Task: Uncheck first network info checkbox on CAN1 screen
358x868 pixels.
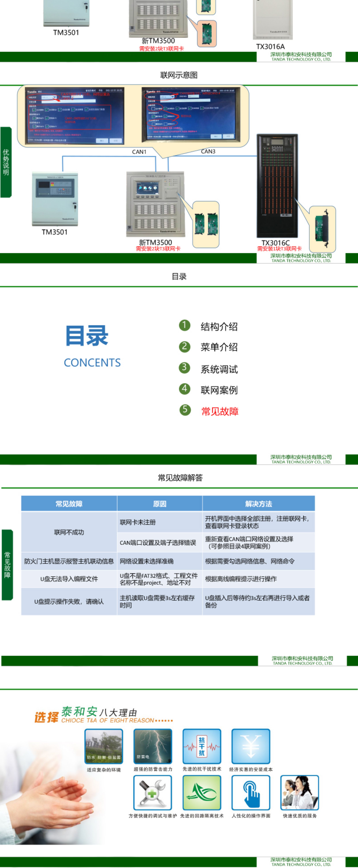Action: pos(34,110)
